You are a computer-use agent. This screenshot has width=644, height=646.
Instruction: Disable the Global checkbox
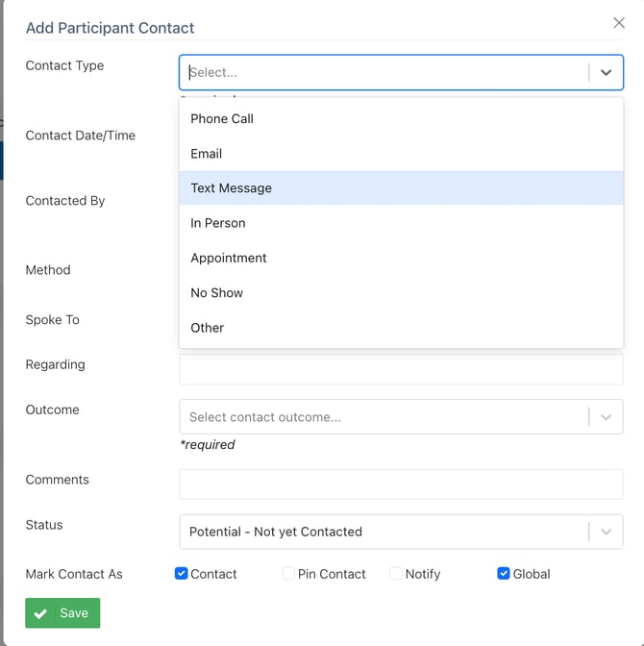504,574
